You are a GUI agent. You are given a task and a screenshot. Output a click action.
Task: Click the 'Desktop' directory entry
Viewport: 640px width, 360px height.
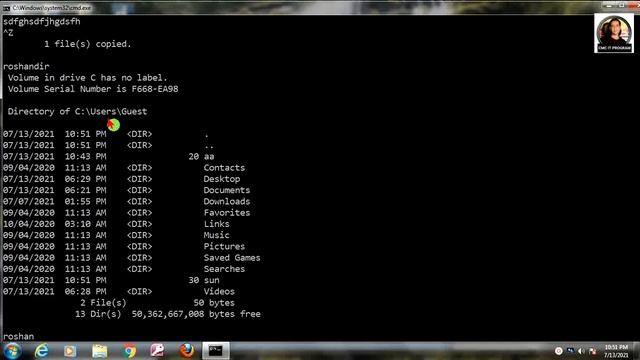click(x=222, y=179)
